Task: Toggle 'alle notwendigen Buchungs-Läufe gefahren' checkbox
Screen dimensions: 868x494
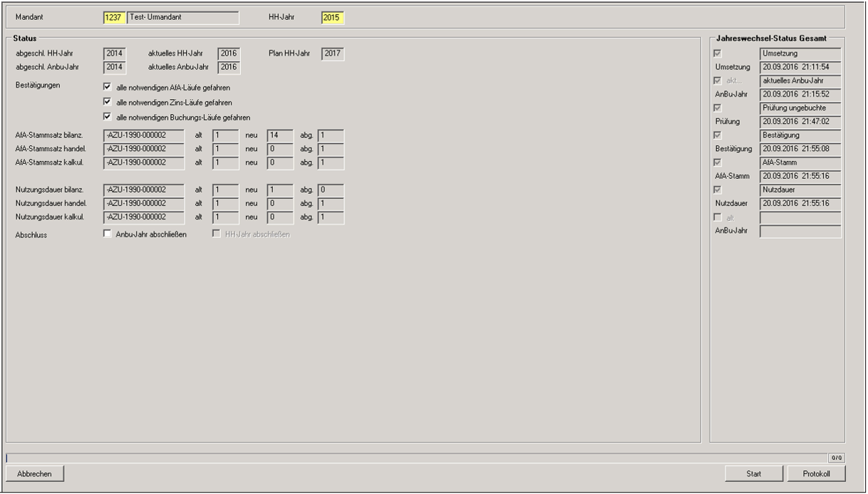Action: [107, 117]
